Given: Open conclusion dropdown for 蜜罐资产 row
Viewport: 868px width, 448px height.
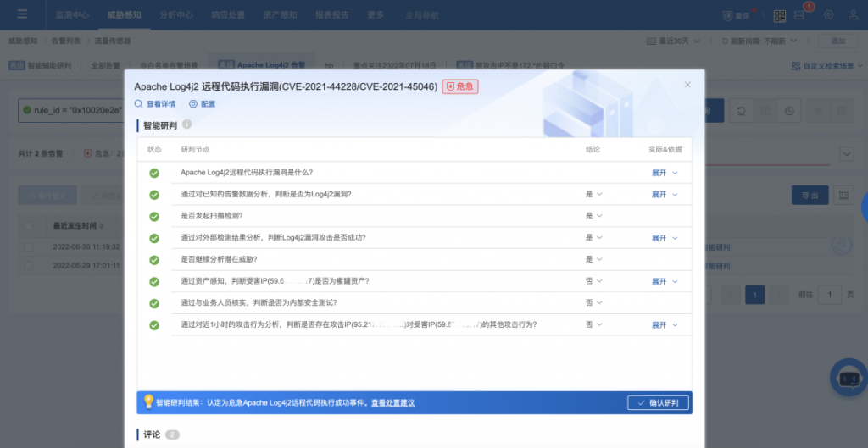Looking at the screenshot, I should 593,281.
